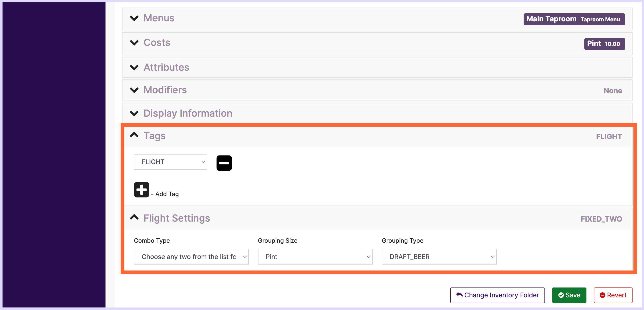Click the Add Tag label
The width and height of the screenshot is (644, 310).
point(167,194)
